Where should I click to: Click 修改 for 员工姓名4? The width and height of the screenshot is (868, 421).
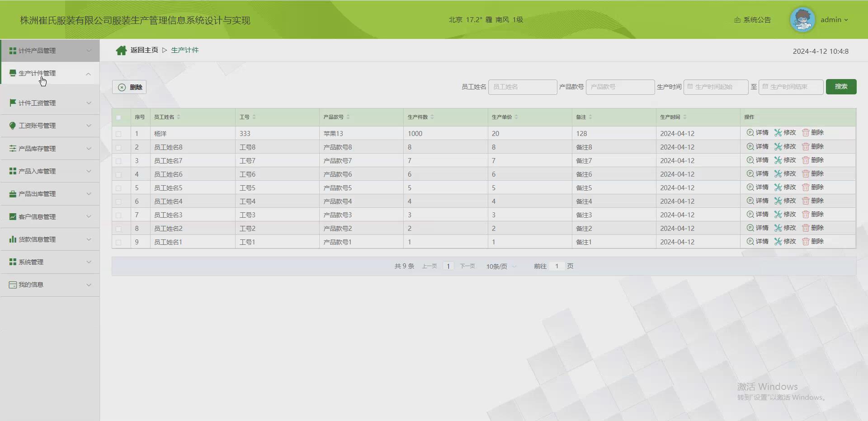(785, 201)
